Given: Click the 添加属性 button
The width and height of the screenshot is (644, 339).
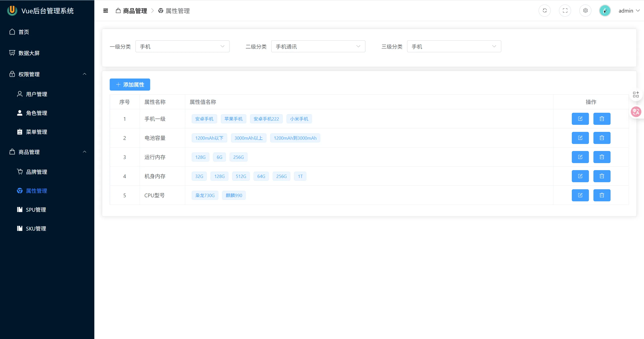Looking at the screenshot, I should (130, 85).
